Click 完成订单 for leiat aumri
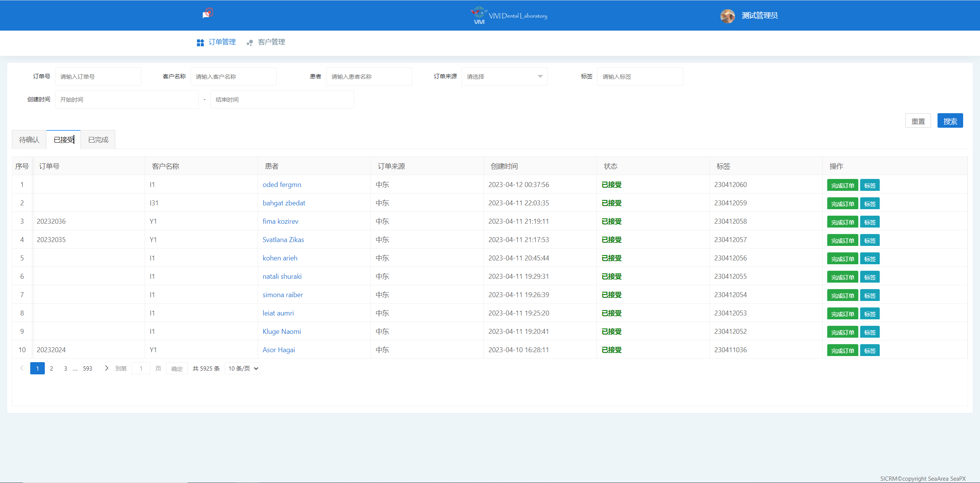This screenshot has width=980, height=483. click(843, 314)
